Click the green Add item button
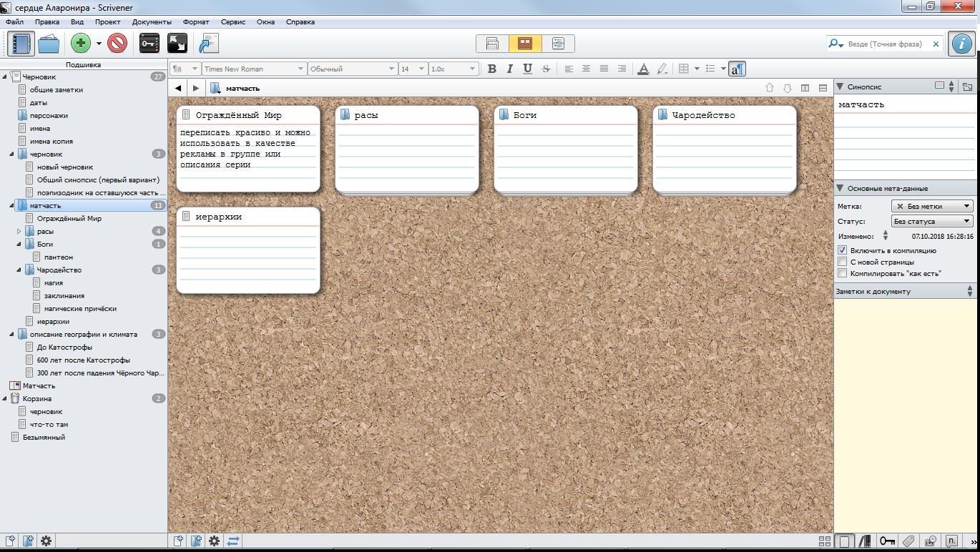 pyautogui.click(x=80, y=44)
